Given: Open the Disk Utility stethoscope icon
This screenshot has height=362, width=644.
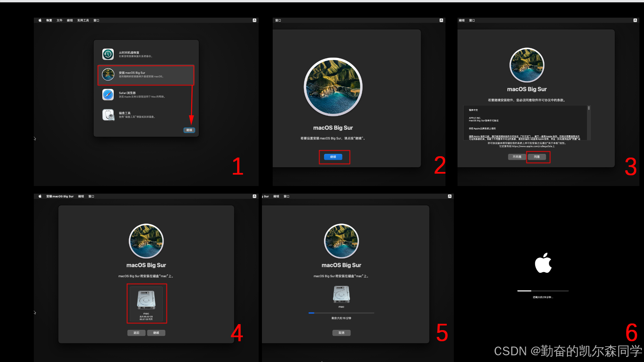Looking at the screenshot, I should tap(108, 115).
